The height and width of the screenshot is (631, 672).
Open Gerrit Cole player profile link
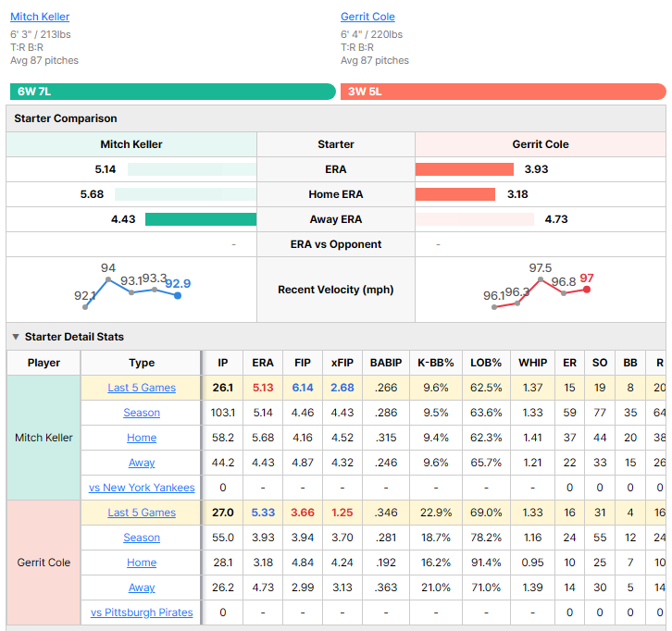click(x=367, y=17)
